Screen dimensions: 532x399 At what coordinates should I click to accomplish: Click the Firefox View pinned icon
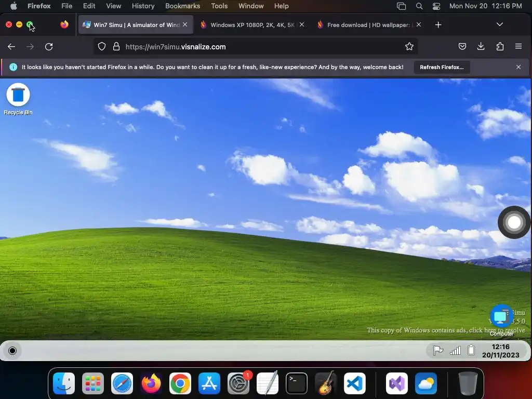(x=64, y=24)
